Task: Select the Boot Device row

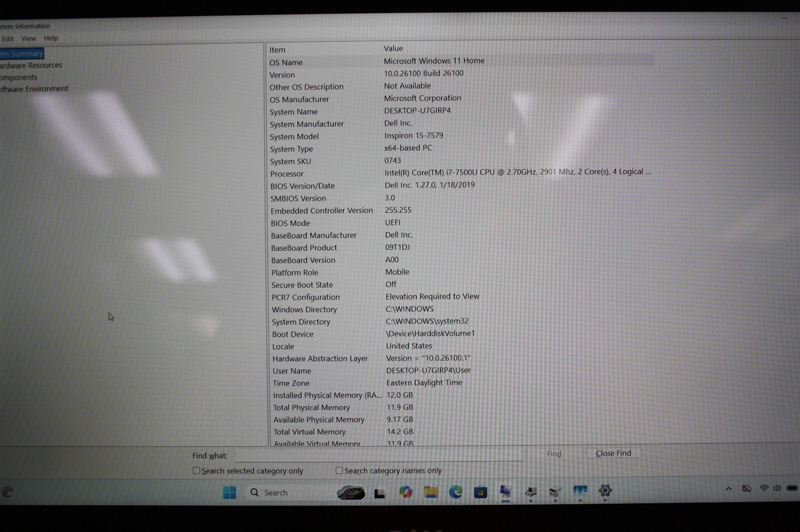Action: click(x=460, y=334)
